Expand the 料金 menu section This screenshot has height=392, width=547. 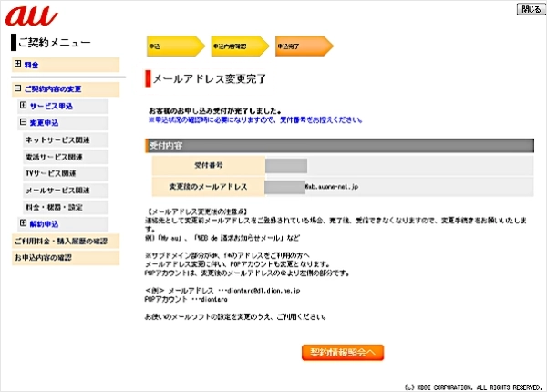pyautogui.click(x=17, y=65)
